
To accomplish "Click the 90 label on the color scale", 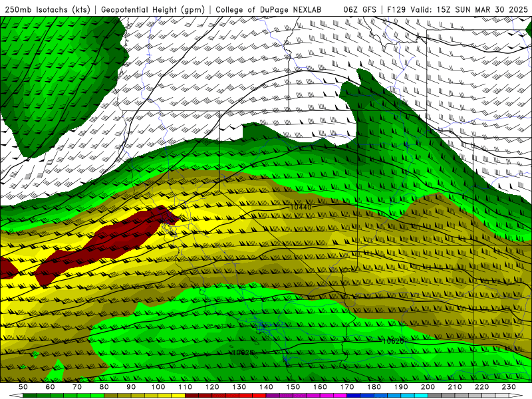I will [x=131, y=387].
